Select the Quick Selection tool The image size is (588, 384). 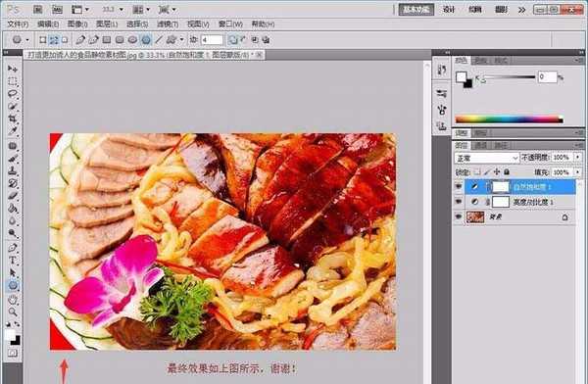(13, 106)
